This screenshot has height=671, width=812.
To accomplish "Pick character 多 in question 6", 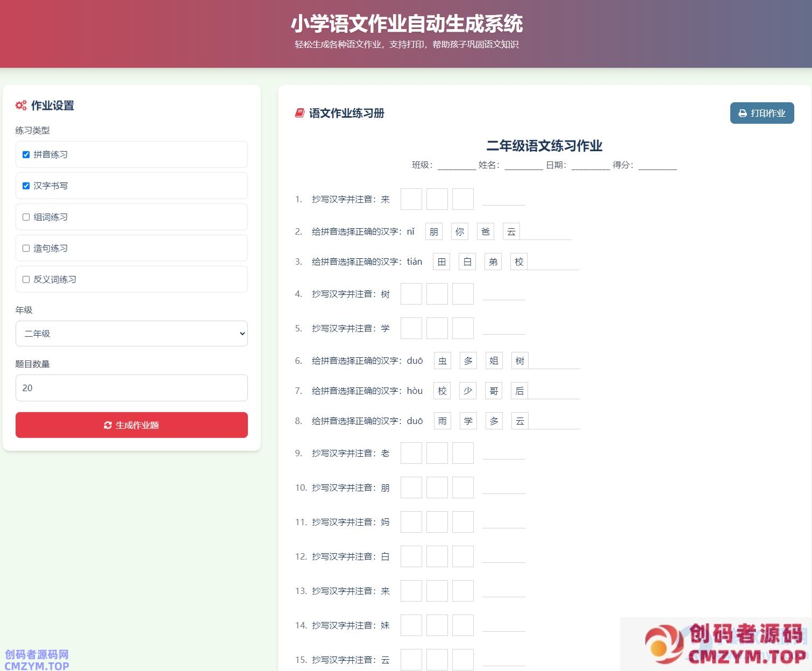I will point(468,361).
